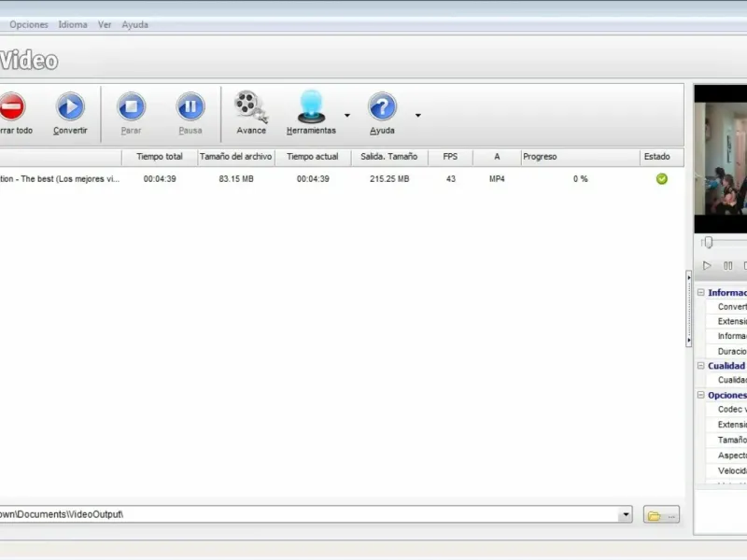Viewport: 747px width, 560px height.
Task: Click the video preview thumbnail
Action: click(x=720, y=159)
